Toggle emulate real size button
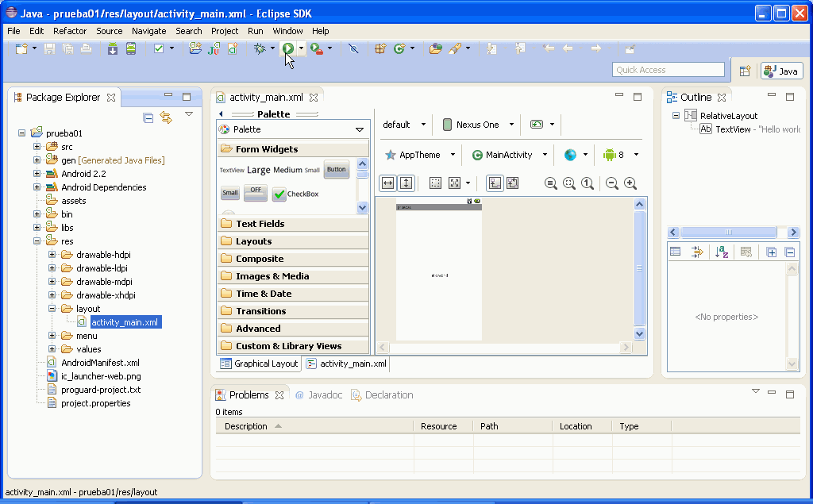 (x=551, y=183)
